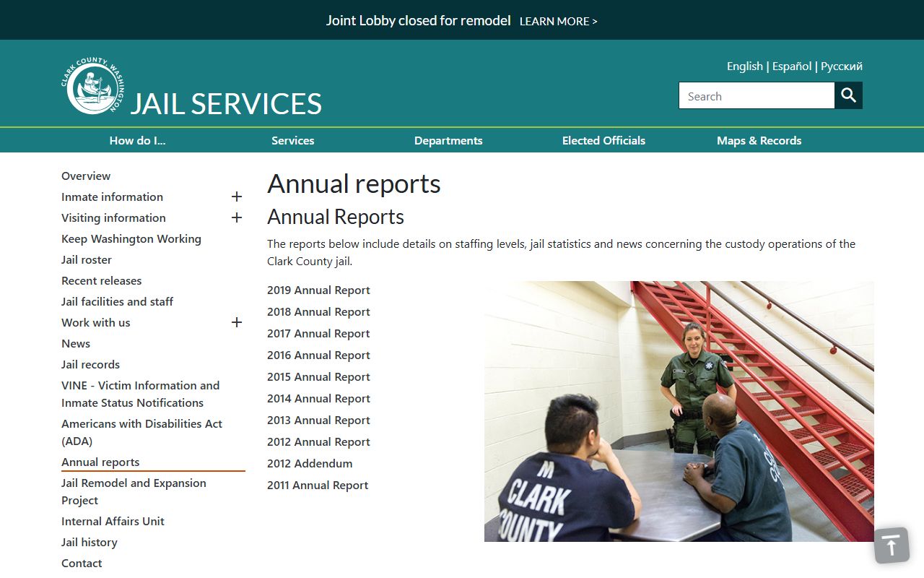
Task: Switch language to Español
Action: 792,66
